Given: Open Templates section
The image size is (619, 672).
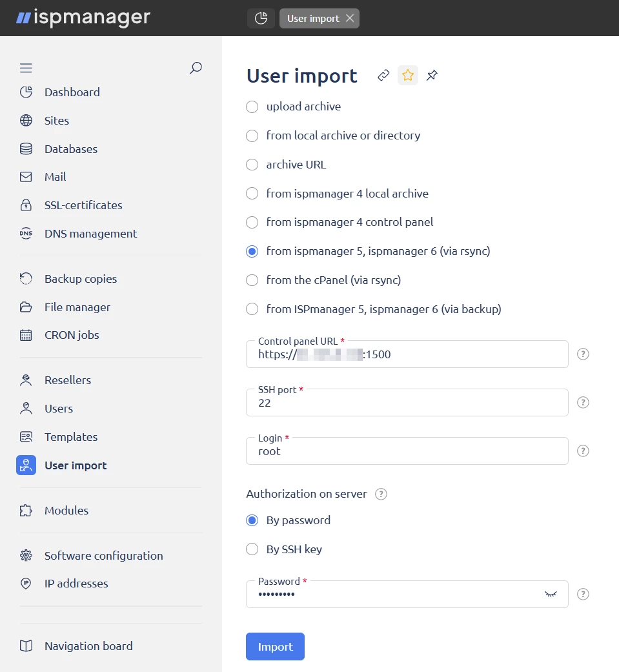Looking at the screenshot, I should (x=71, y=437).
